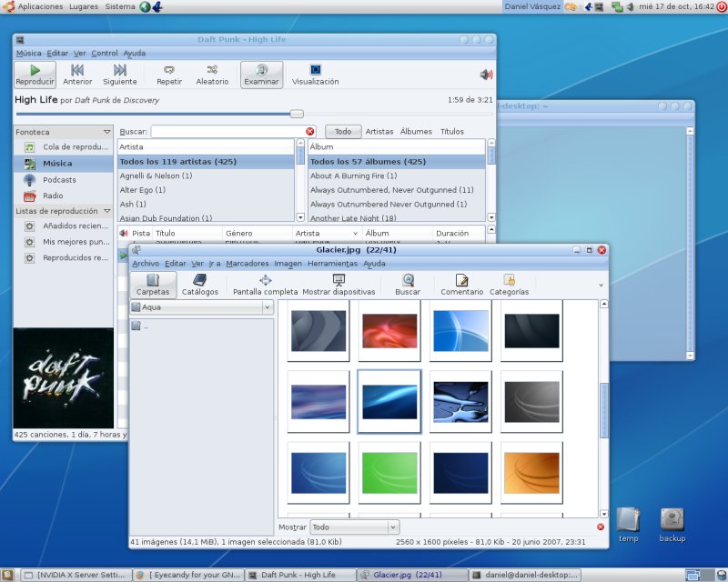Open the temp folder on desktop
Screen dimensions: 728x582
coord(628,526)
